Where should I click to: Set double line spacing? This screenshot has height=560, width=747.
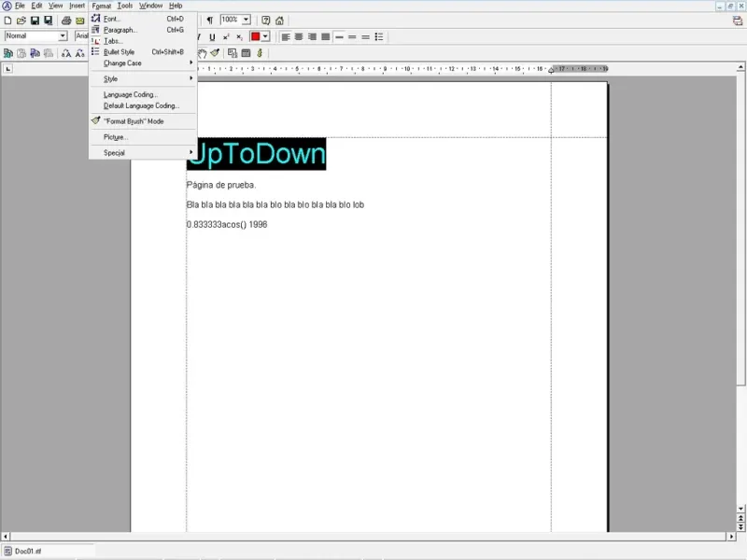point(365,37)
